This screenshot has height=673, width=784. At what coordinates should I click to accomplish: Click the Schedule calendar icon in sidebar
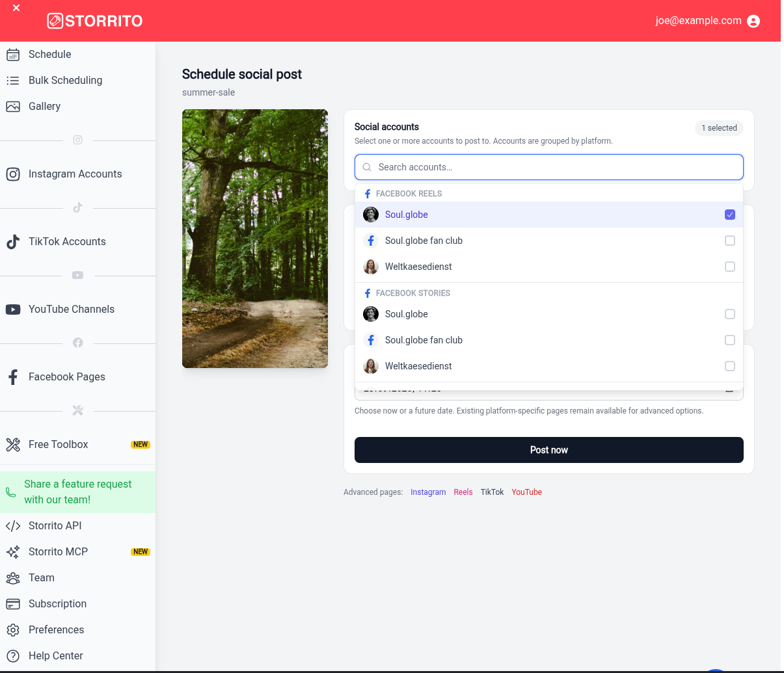(x=13, y=55)
